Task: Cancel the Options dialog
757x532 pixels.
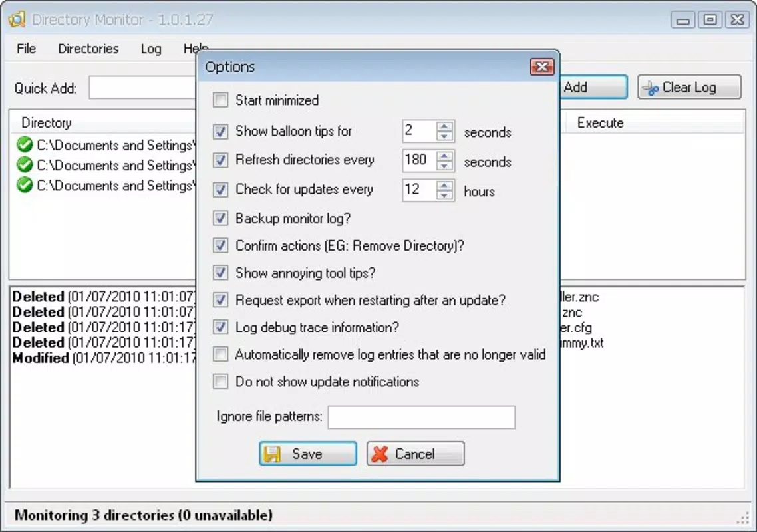Action: [x=415, y=454]
